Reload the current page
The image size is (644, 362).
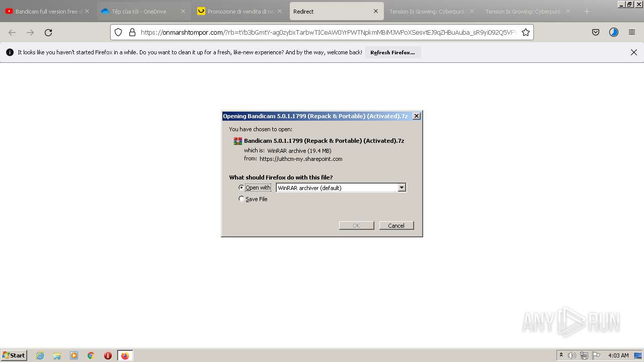(48, 32)
